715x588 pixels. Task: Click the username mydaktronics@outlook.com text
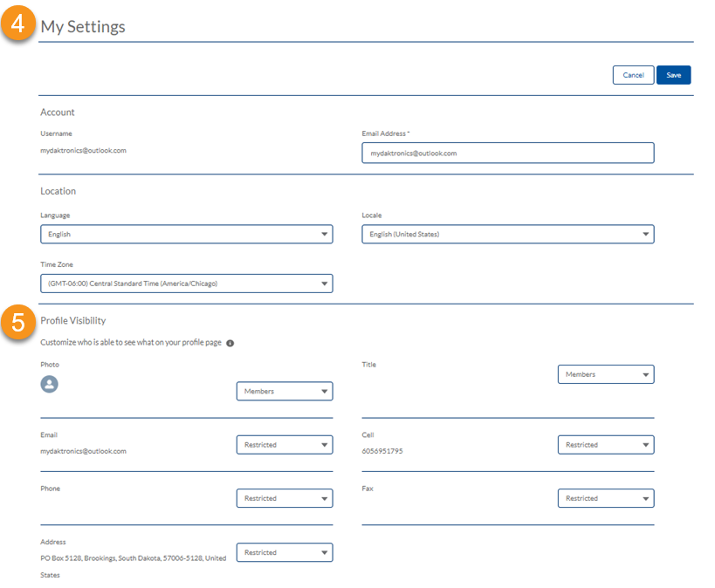coord(83,150)
